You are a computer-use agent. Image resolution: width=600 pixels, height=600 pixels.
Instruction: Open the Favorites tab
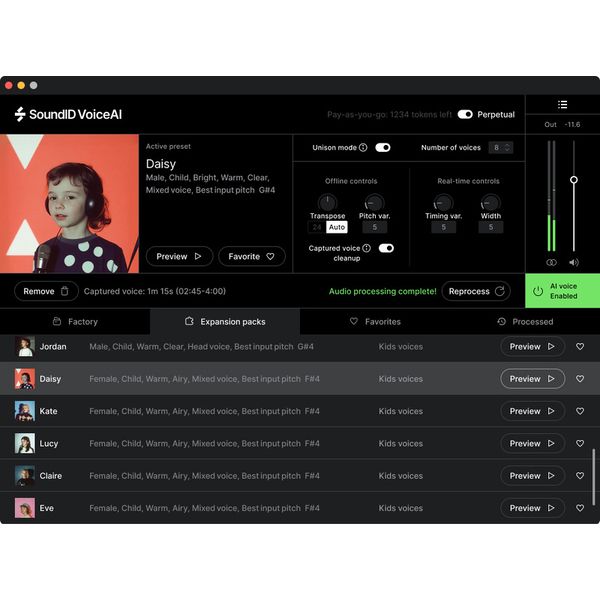[x=375, y=321]
